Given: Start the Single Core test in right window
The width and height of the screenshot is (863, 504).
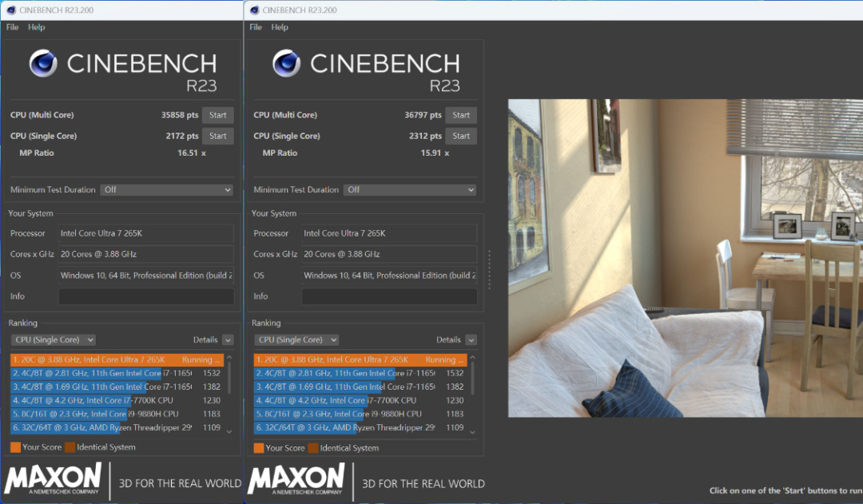Looking at the screenshot, I should click(x=461, y=136).
